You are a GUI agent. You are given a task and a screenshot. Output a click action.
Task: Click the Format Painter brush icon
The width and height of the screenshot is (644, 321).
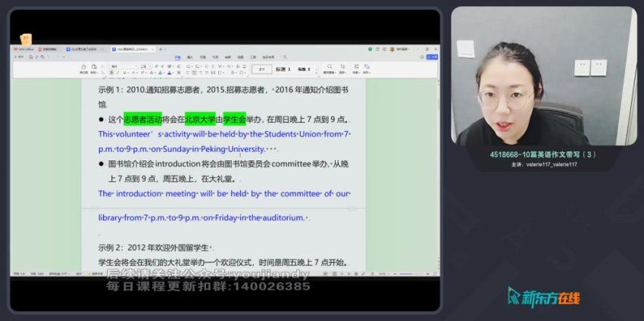[x=83, y=67]
